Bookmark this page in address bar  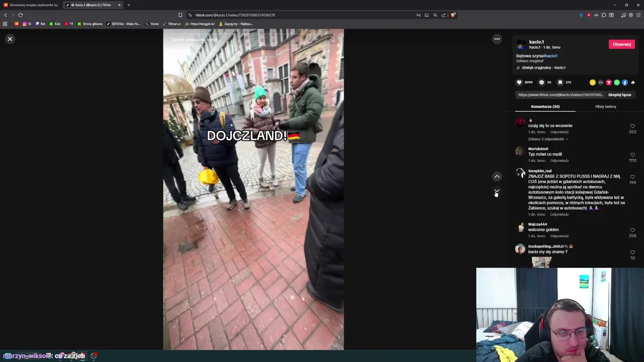pyautogui.click(x=180, y=15)
